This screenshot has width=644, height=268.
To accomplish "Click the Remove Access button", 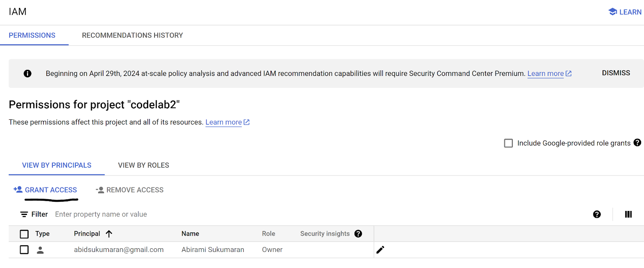I will pos(130,190).
